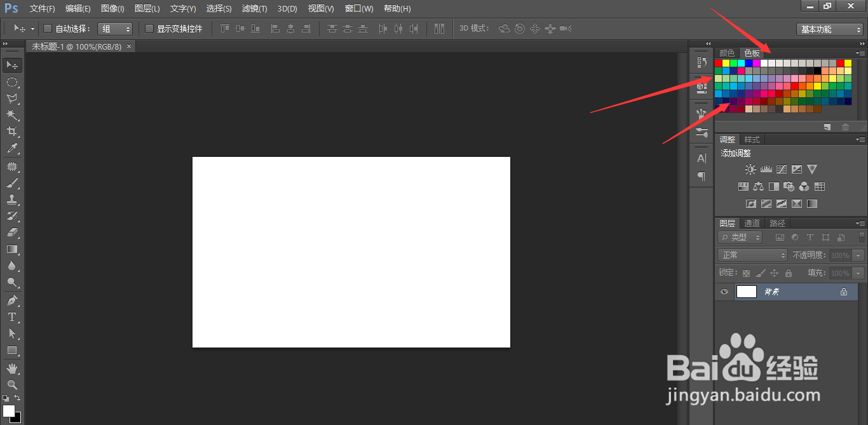The width and height of the screenshot is (868, 425).
Task: Enable the 显示变换控件 checkbox
Action: 149,29
